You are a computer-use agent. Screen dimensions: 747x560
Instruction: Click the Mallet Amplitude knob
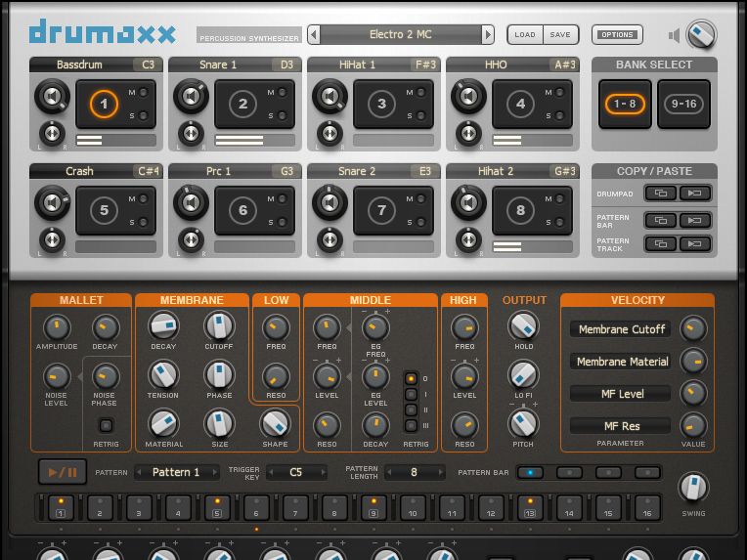pos(57,327)
